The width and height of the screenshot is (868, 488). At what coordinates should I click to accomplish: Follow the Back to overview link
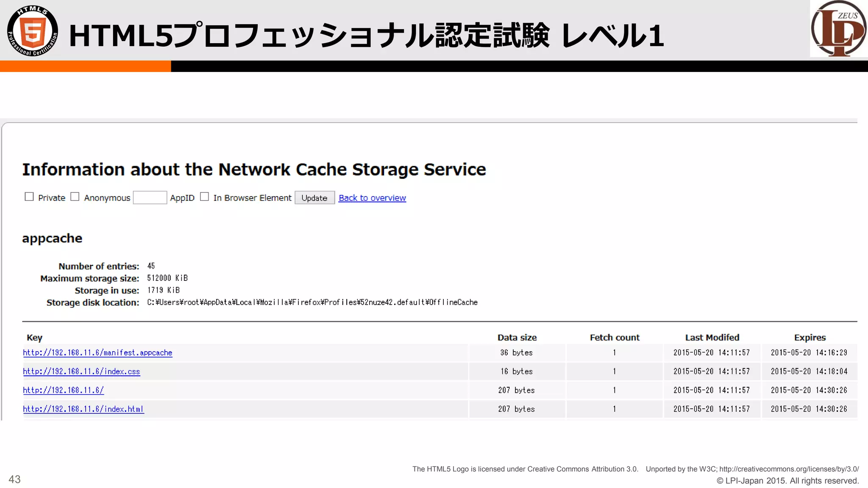tap(372, 198)
